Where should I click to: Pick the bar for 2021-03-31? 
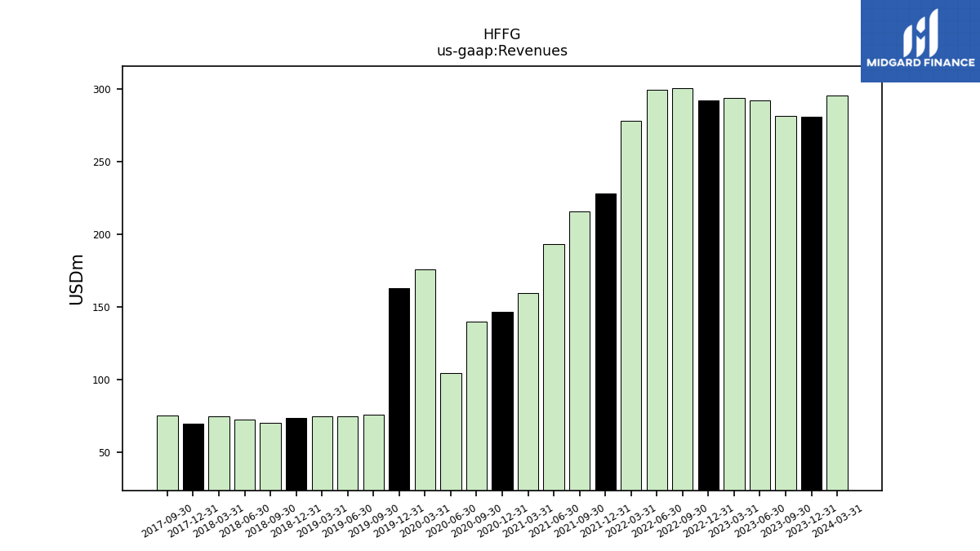[x=528, y=392]
